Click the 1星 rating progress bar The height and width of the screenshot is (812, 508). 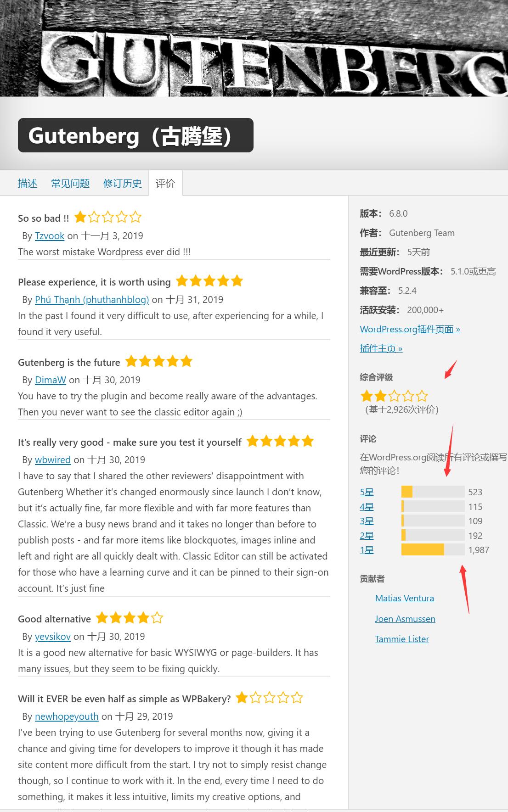tap(433, 550)
